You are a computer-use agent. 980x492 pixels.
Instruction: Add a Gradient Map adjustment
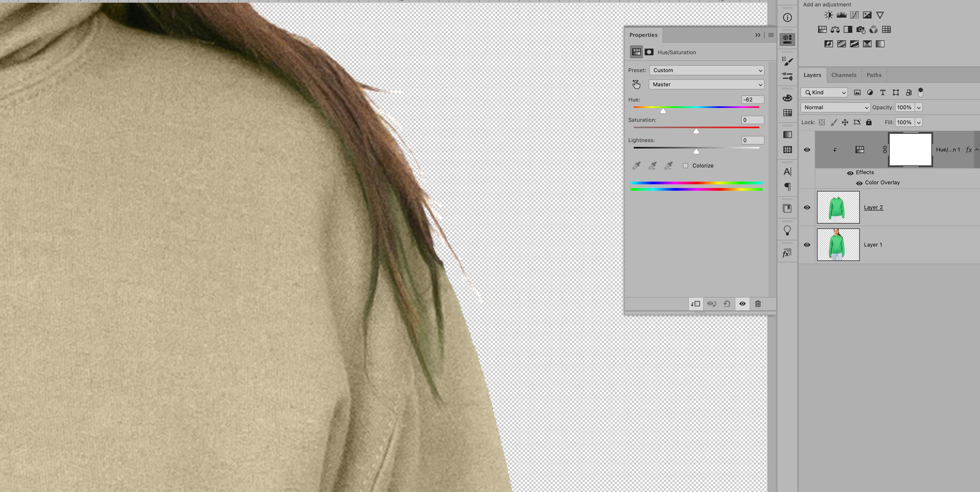coord(880,44)
